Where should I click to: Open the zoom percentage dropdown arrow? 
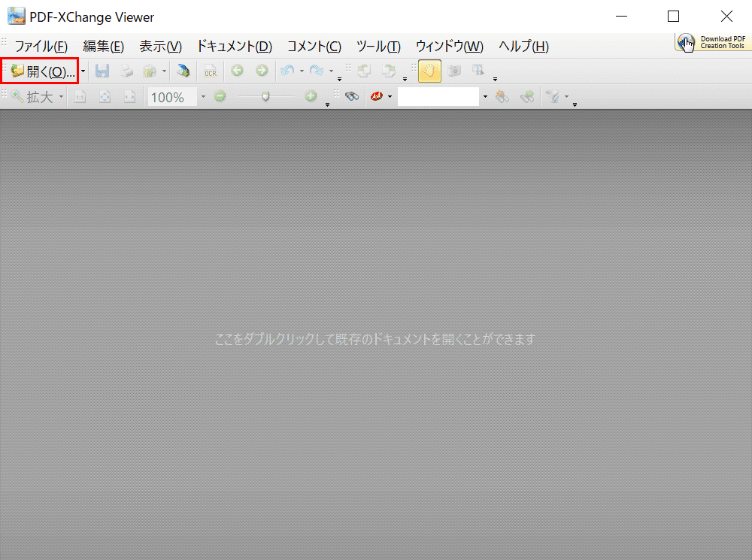tap(203, 97)
